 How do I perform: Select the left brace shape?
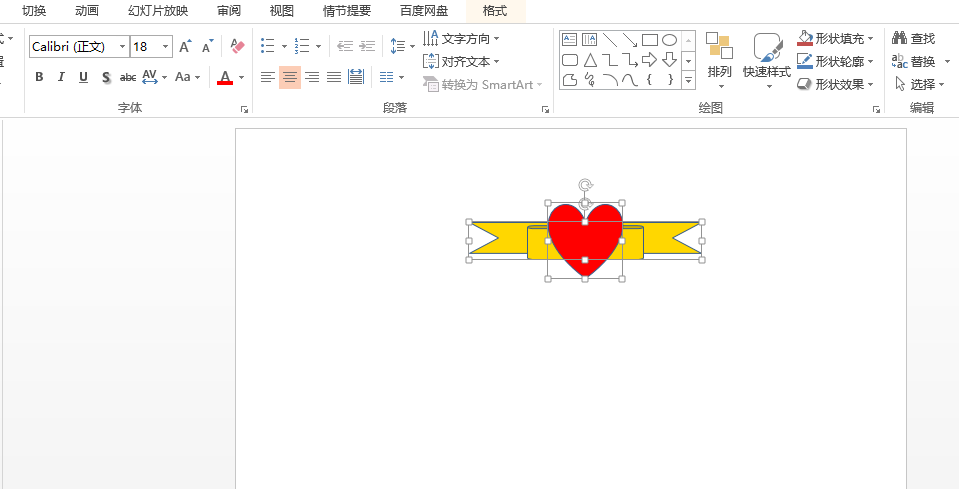point(650,79)
